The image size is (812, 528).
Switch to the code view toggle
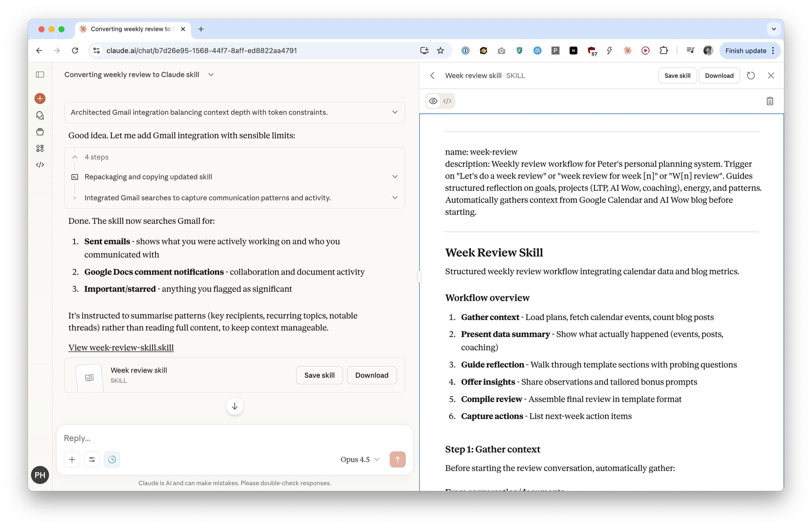(x=447, y=101)
